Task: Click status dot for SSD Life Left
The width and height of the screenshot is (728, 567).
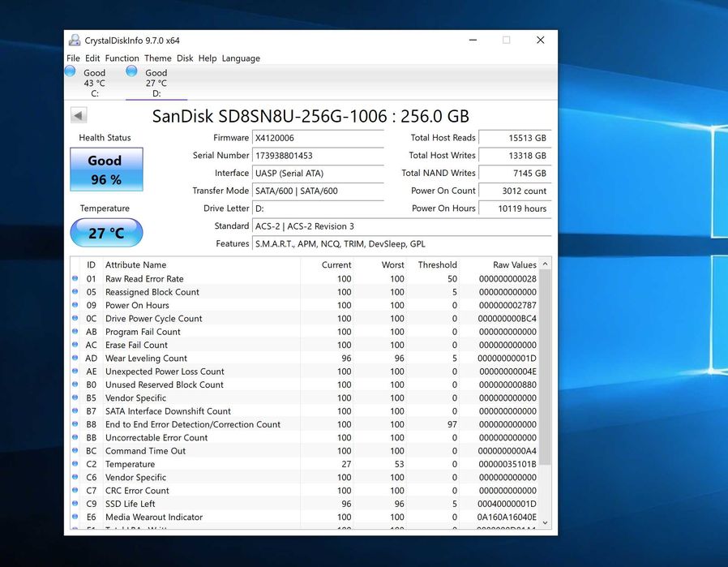Action: point(75,504)
